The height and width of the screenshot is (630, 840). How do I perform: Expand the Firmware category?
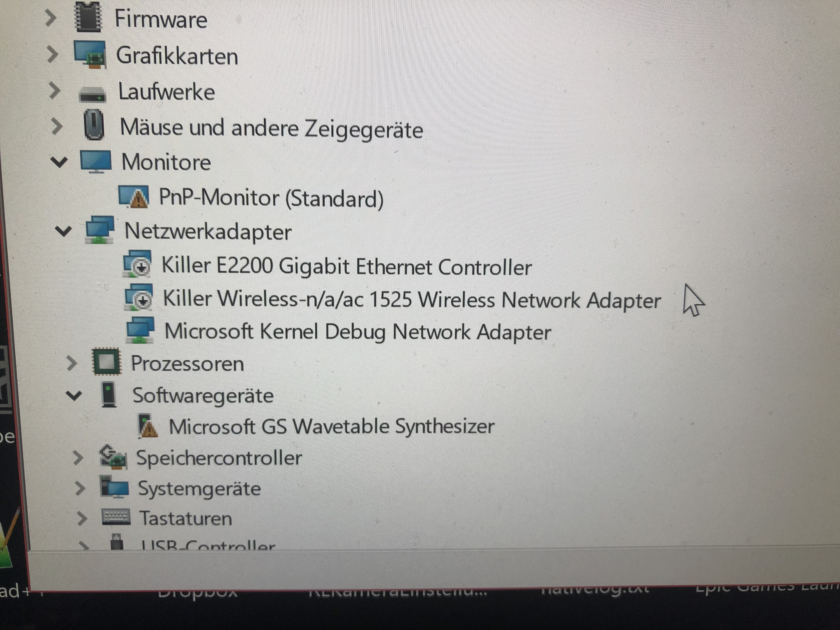[x=51, y=18]
